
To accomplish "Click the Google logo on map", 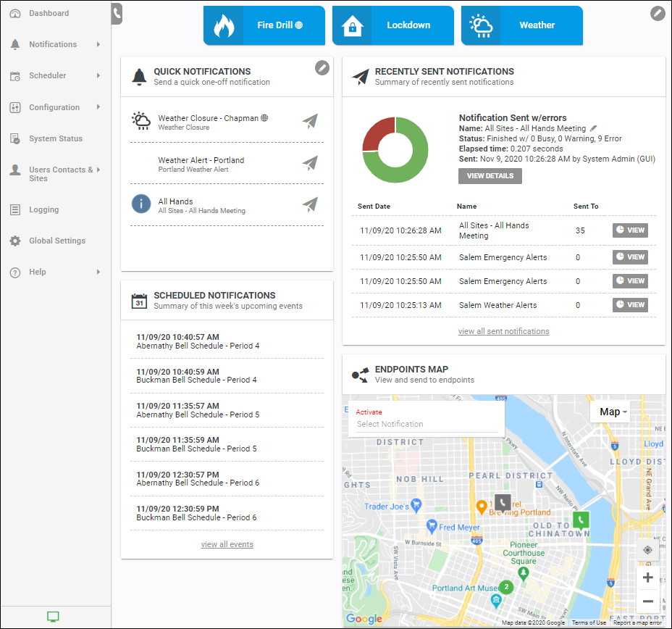I will (x=364, y=618).
